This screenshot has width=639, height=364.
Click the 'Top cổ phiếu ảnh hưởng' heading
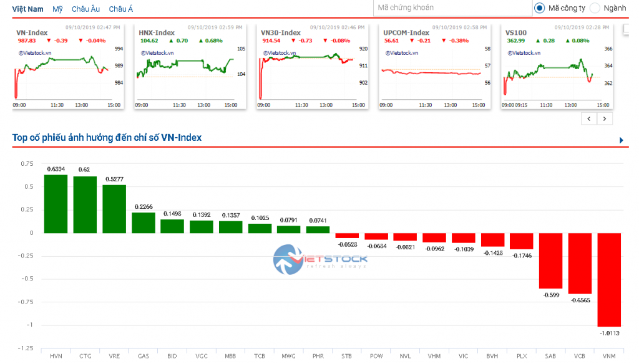107,138
